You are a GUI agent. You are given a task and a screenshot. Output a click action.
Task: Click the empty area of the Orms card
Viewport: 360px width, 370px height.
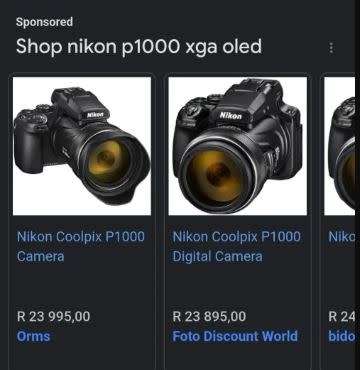click(x=82, y=287)
